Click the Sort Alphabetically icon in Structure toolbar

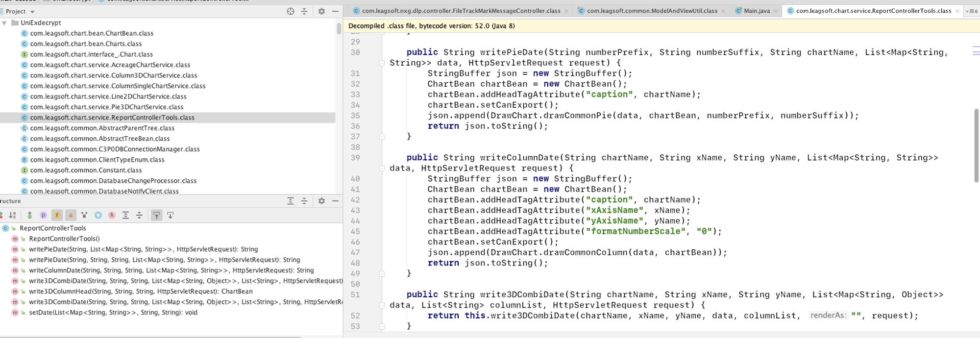click(x=13, y=215)
